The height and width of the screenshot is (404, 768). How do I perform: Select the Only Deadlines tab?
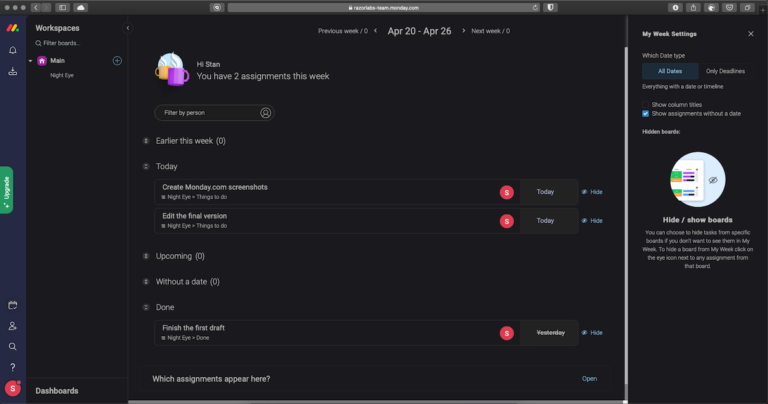click(725, 70)
